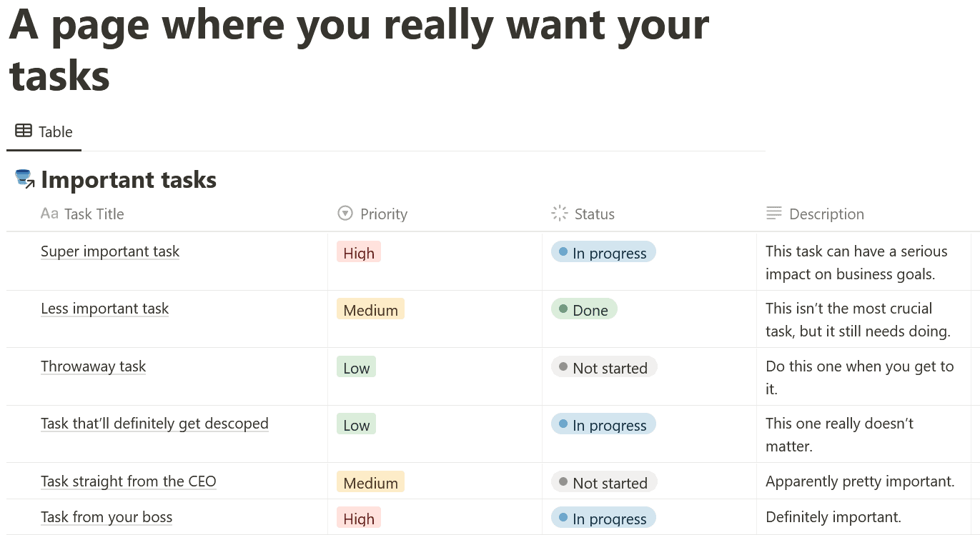The height and width of the screenshot is (535, 980).
Task: Click the "Done" status pill
Action: click(x=583, y=309)
